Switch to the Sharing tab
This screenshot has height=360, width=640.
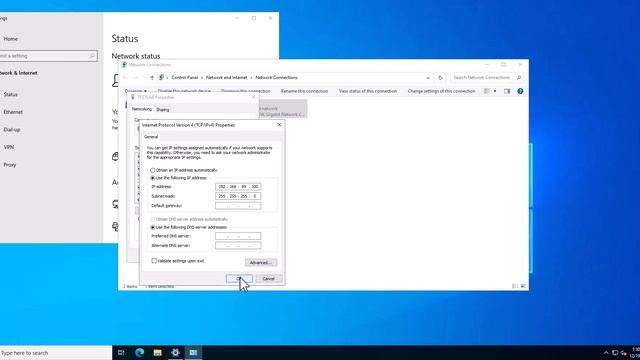[162, 109]
